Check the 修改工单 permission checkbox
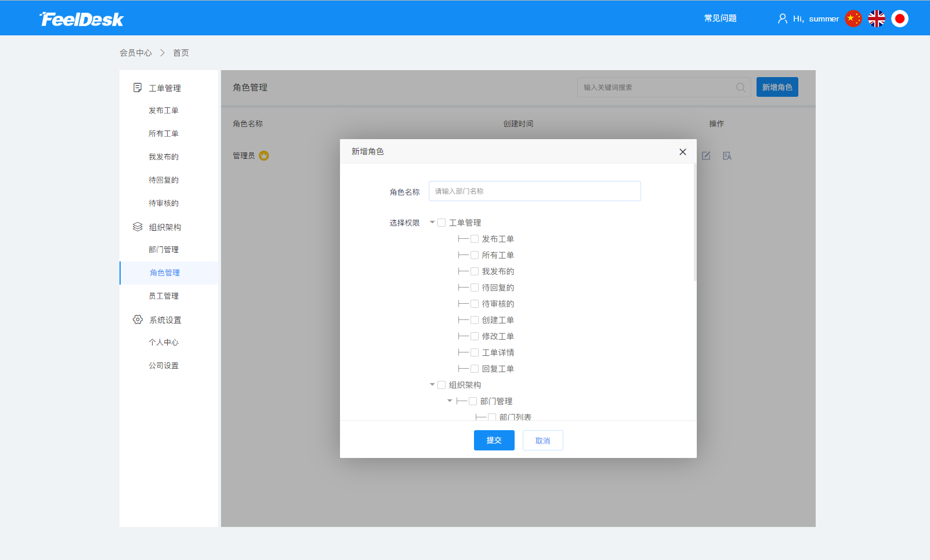 point(475,336)
